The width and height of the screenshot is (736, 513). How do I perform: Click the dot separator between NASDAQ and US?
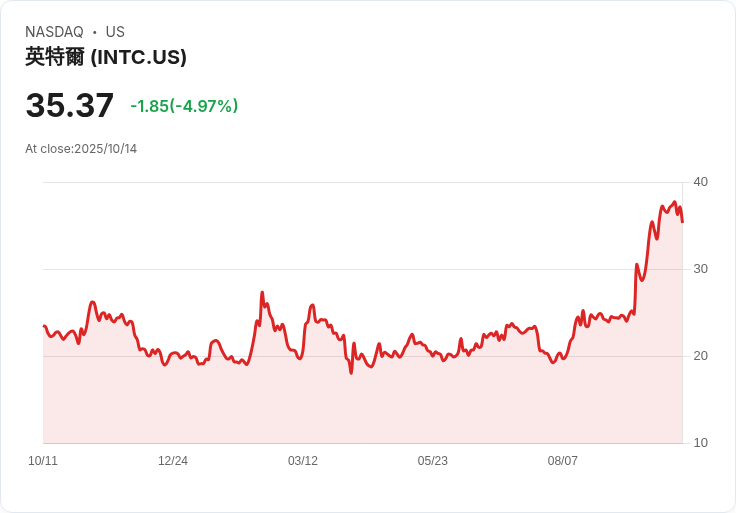(95, 32)
